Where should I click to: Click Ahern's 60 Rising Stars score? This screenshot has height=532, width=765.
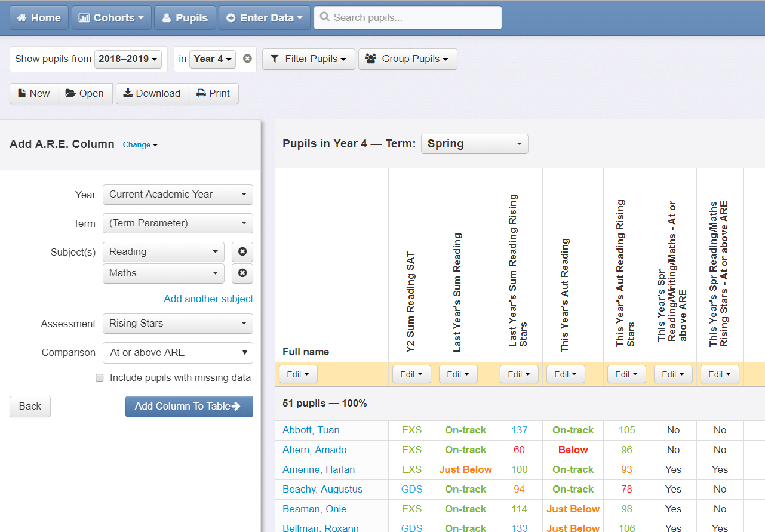[520, 450]
